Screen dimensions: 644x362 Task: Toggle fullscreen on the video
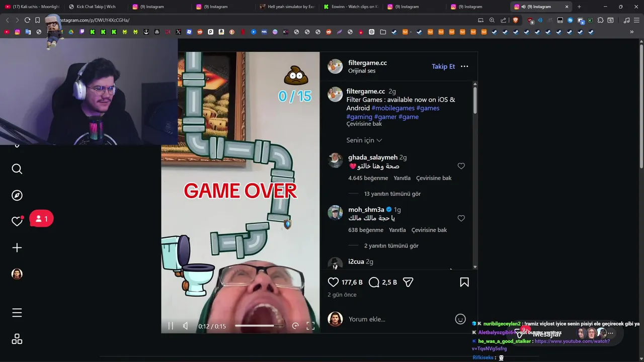(x=310, y=326)
